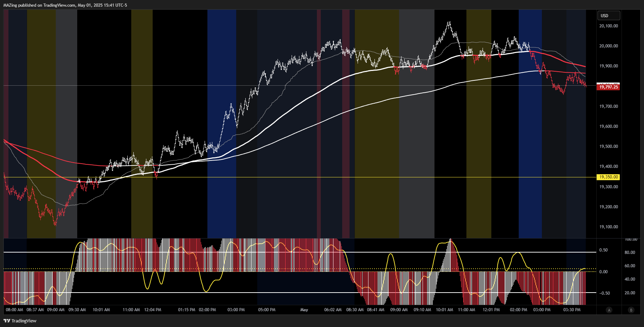The width and height of the screenshot is (644, 327).
Task: Click the 19,200.00 price axis label
Action: pos(609,207)
